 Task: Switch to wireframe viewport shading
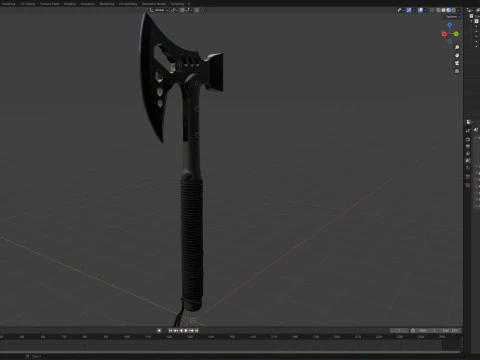point(438,10)
